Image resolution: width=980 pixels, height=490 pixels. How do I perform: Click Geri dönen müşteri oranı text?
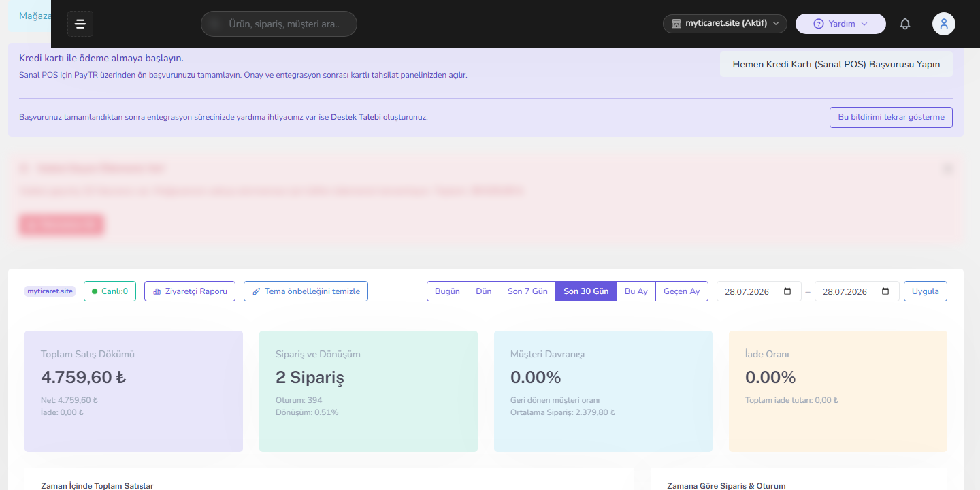[555, 400]
